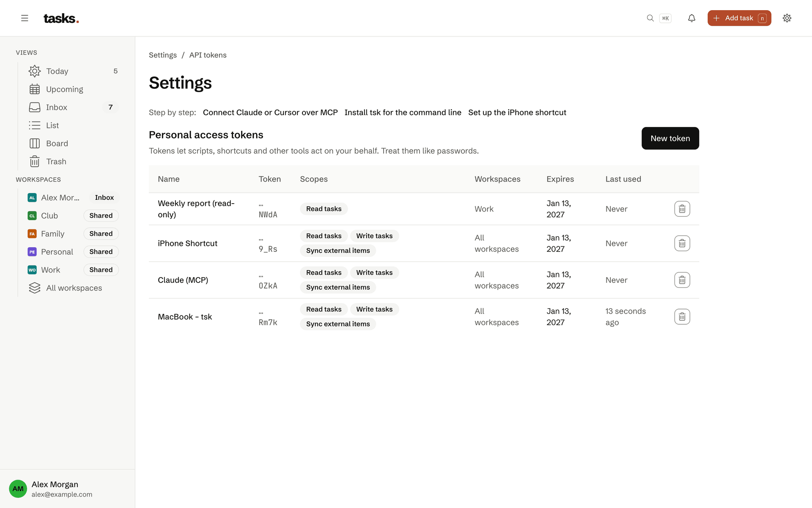
Task: Switch to Board view
Action: (x=74, y=144)
